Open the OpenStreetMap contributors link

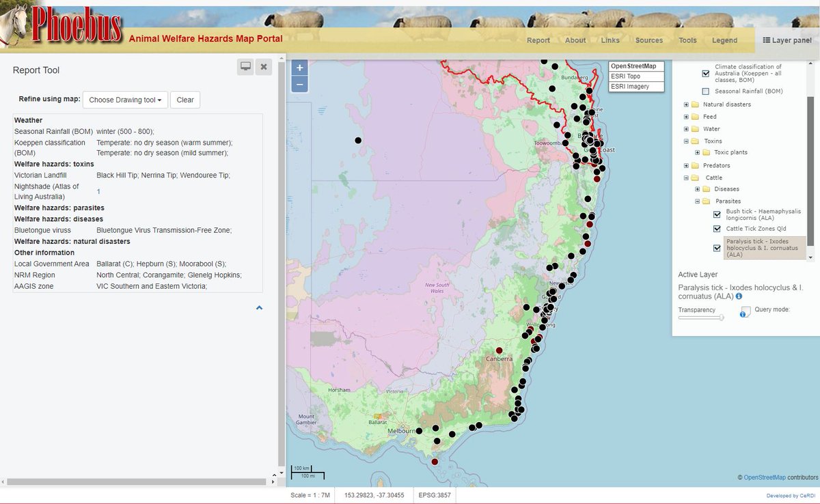[x=765, y=477]
